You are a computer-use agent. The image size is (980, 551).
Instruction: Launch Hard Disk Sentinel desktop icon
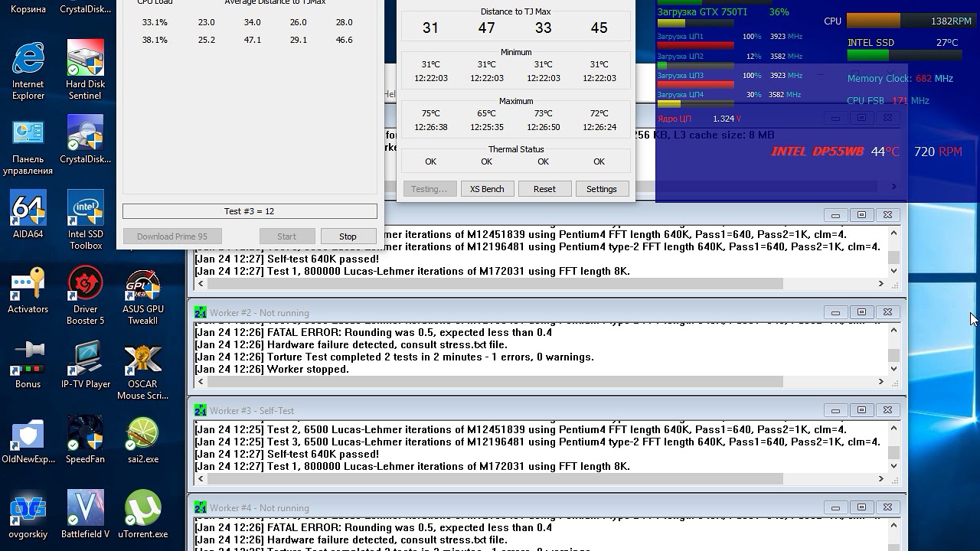85,71
